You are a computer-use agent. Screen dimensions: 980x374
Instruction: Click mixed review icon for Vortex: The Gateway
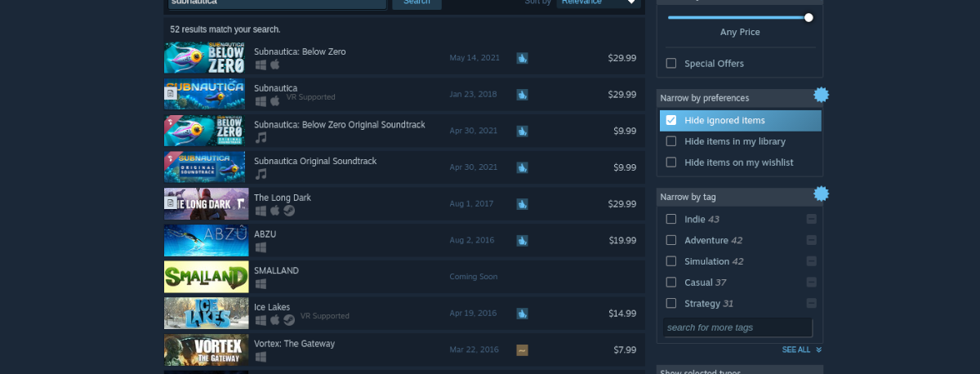[x=522, y=350]
